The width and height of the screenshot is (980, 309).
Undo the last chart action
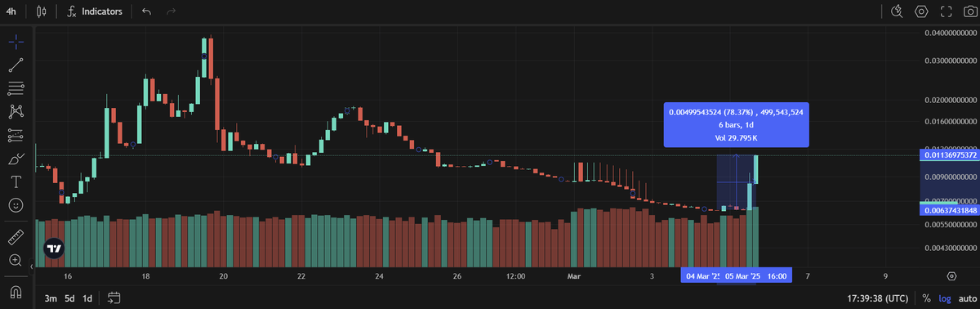point(146,11)
